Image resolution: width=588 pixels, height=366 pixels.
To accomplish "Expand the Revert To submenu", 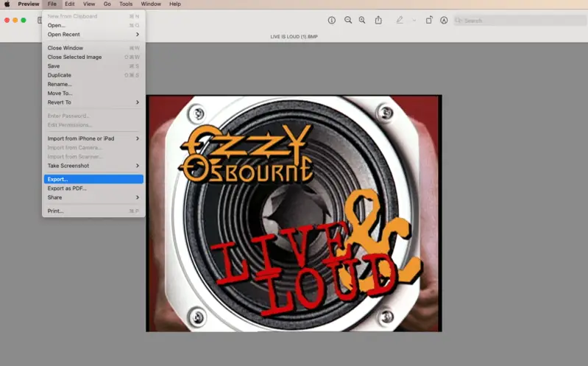I will click(x=93, y=102).
